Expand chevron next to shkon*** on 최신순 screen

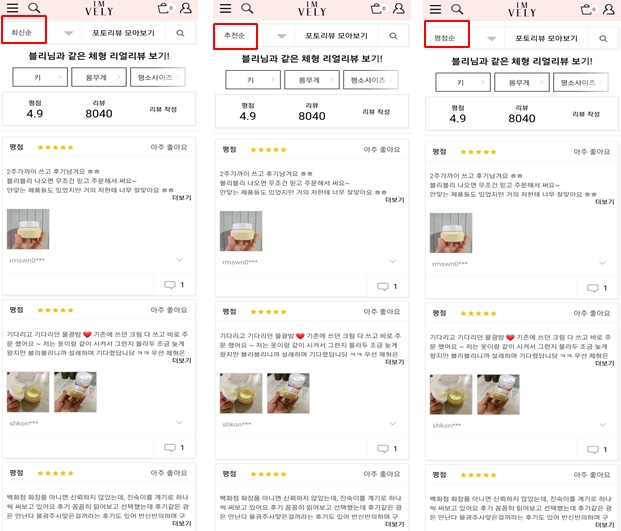click(179, 423)
